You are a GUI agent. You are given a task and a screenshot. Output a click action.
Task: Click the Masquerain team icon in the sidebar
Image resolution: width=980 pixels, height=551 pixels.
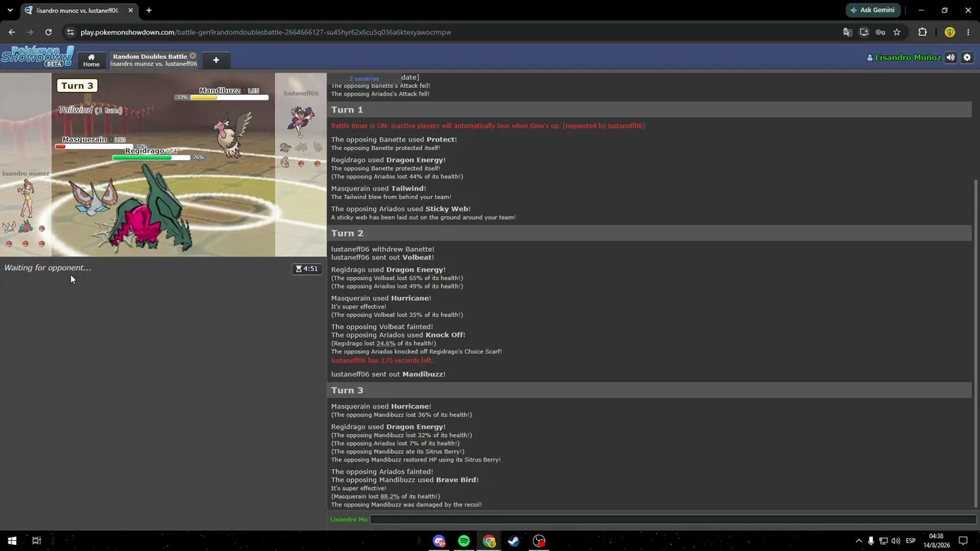9,227
